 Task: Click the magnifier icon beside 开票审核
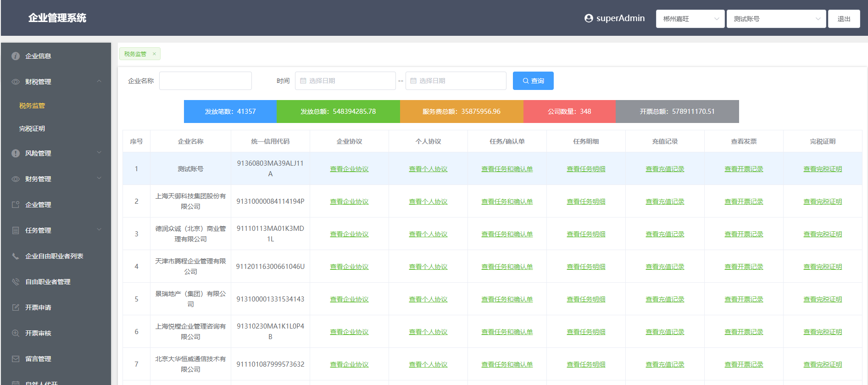click(x=16, y=333)
